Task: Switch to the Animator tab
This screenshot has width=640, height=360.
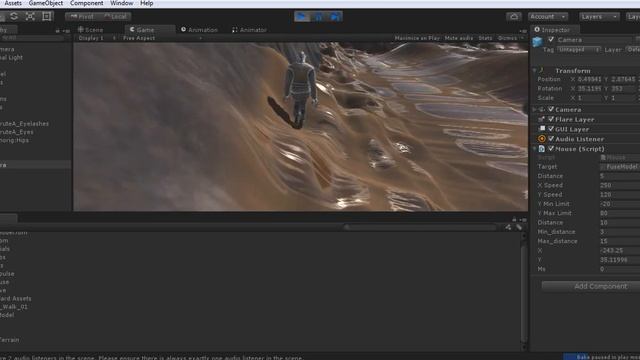Action: [x=249, y=30]
